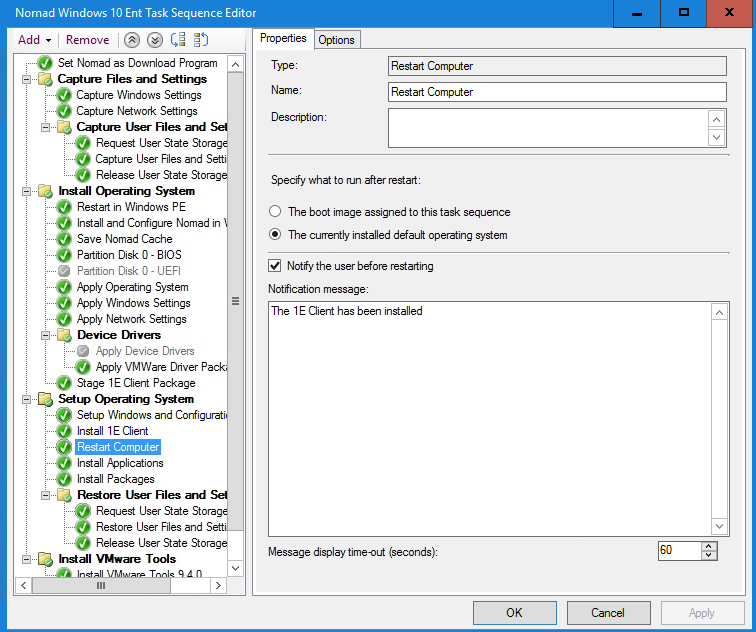The image size is (756, 632).
Task: Click the folder icon of Setup Operating System
Action: (46, 399)
